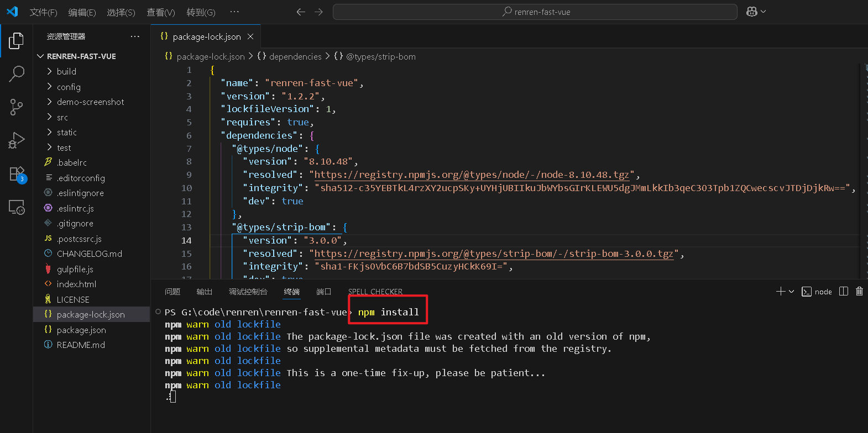
Task: Select package-lock.json in the file tree
Action: (92, 314)
